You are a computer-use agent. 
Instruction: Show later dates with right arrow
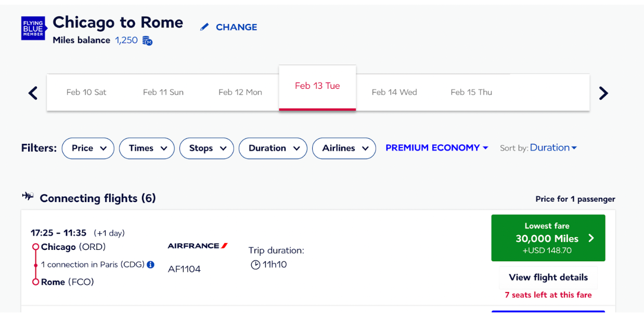(x=603, y=93)
